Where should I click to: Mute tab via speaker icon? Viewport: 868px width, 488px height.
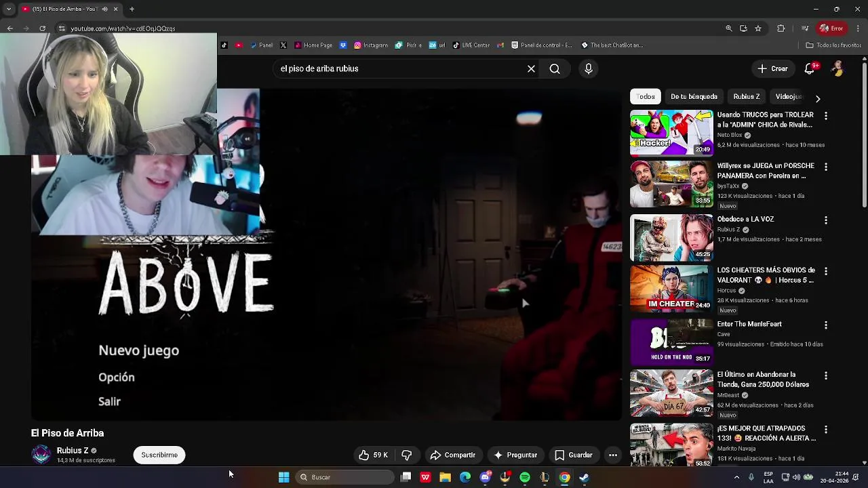(x=104, y=9)
